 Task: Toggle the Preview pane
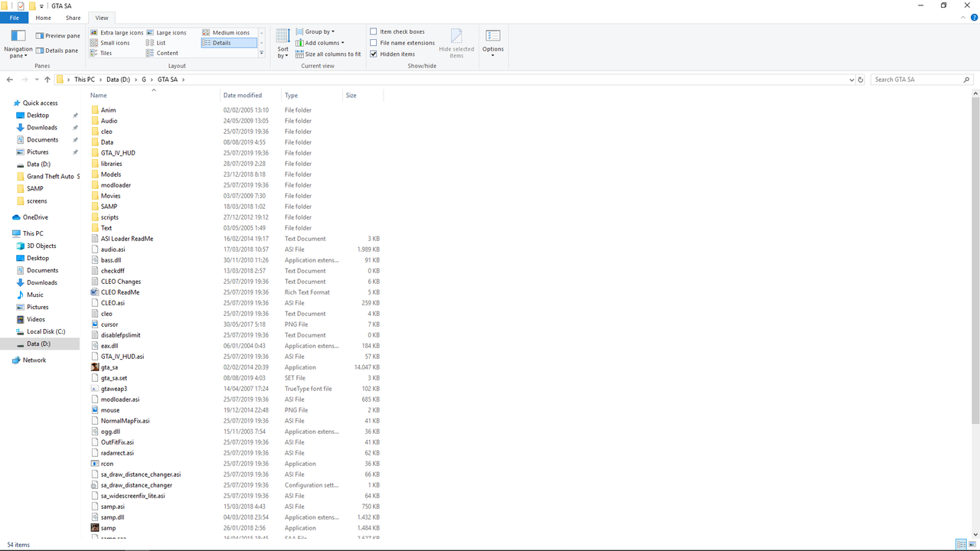(x=57, y=36)
